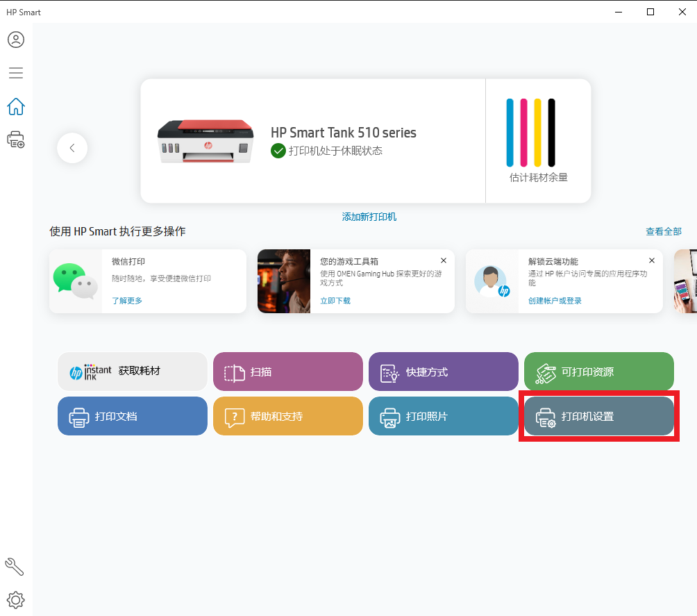Close the OMEN Gaming Hub card

click(444, 260)
